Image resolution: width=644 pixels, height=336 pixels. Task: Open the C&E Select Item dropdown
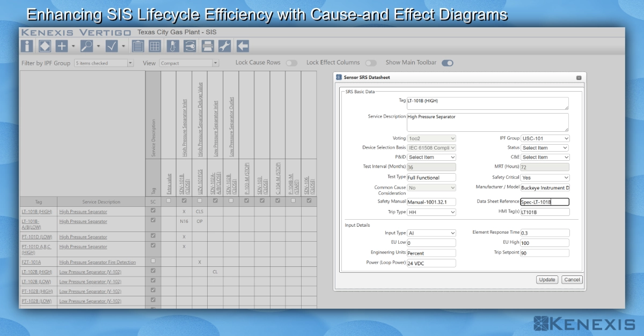click(x=545, y=158)
